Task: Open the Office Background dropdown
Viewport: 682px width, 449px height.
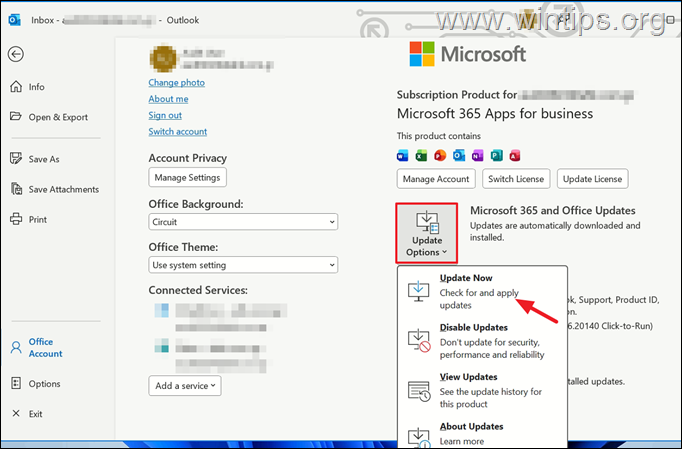Action: [x=243, y=222]
